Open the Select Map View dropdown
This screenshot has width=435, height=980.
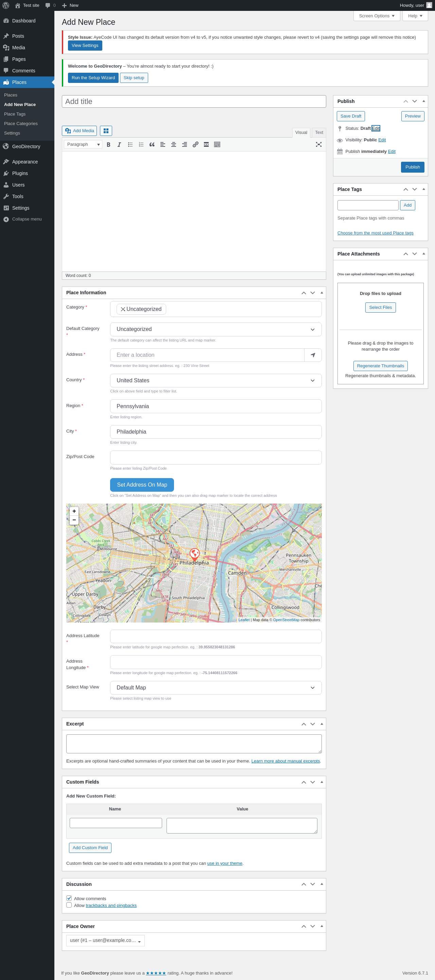pos(215,687)
